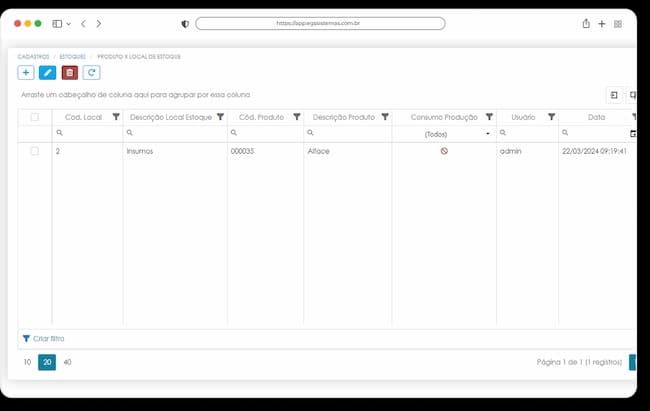The width and height of the screenshot is (650, 411).
Task: Click the browser address bar
Action: click(x=320, y=23)
